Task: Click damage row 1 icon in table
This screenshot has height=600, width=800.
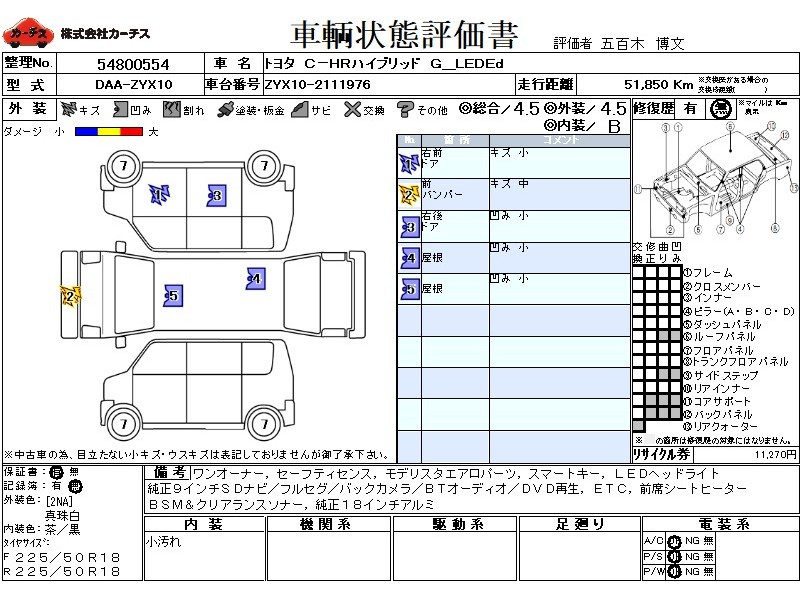Action: pyautogui.click(x=409, y=164)
